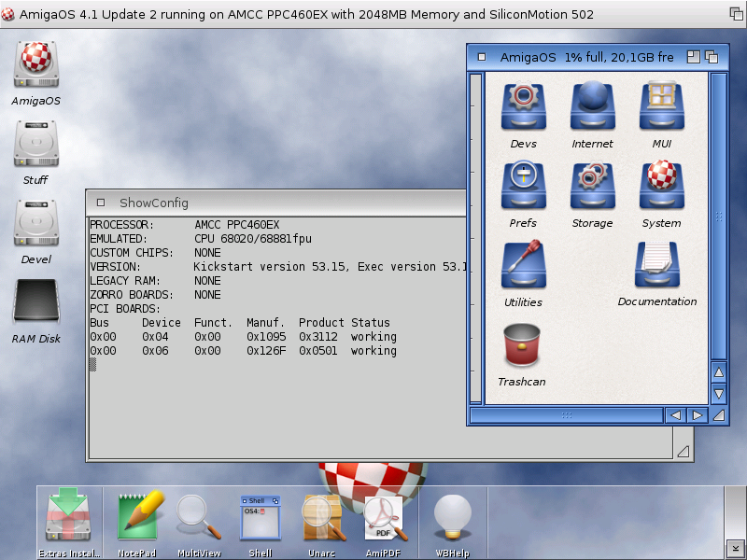Click the '0x126F' manufacturer value
The width and height of the screenshot is (747, 560).
266,351
